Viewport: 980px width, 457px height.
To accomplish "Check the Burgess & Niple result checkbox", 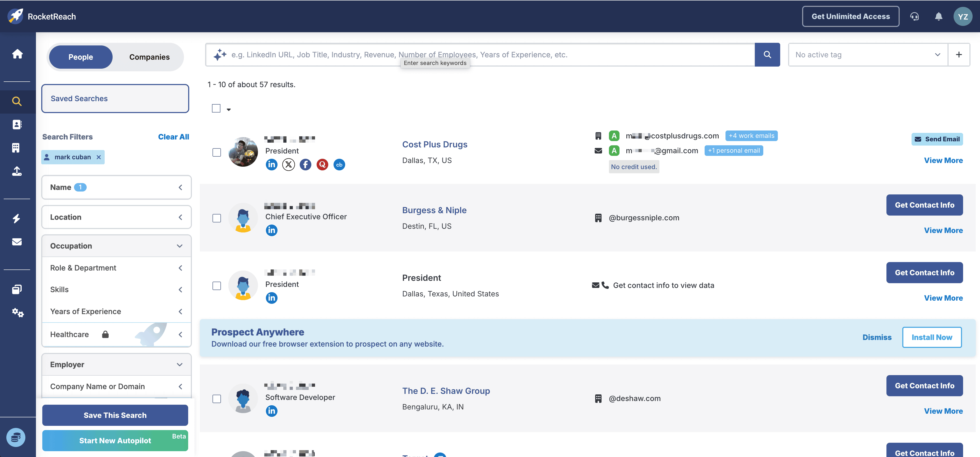I will pyautogui.click(x=216, y=218).
